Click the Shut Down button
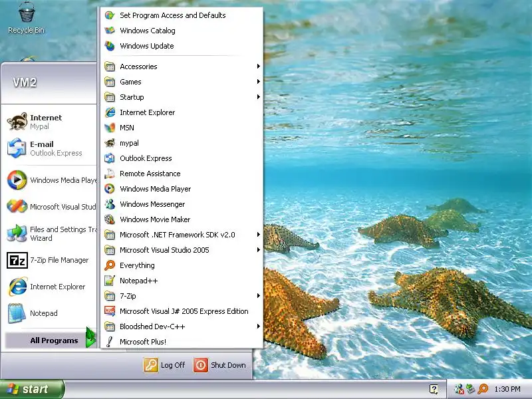 220,365
